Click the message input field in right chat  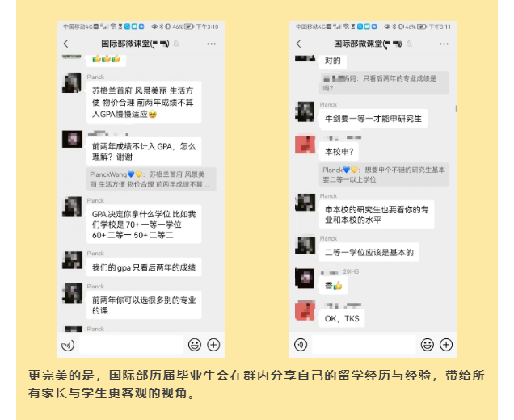coord(364,345)
